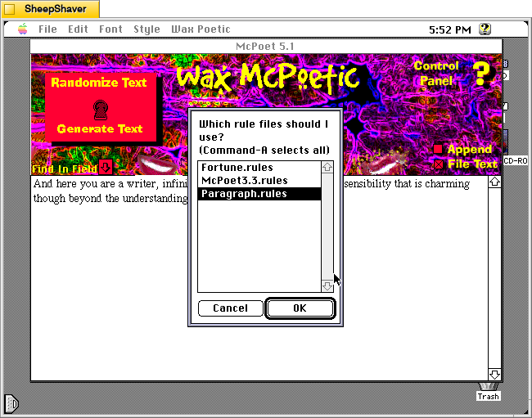
Task: Open the Apple menu
Action: [23, 29]
